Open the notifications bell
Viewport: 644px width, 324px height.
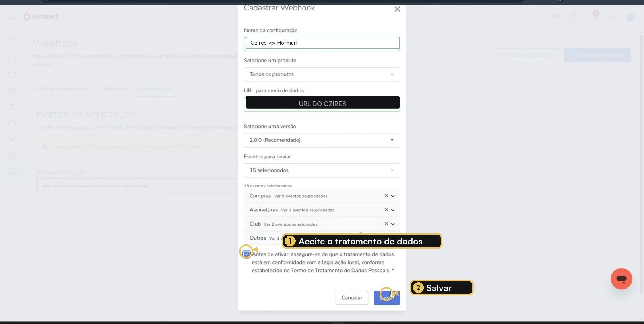[x=593, y=16]
